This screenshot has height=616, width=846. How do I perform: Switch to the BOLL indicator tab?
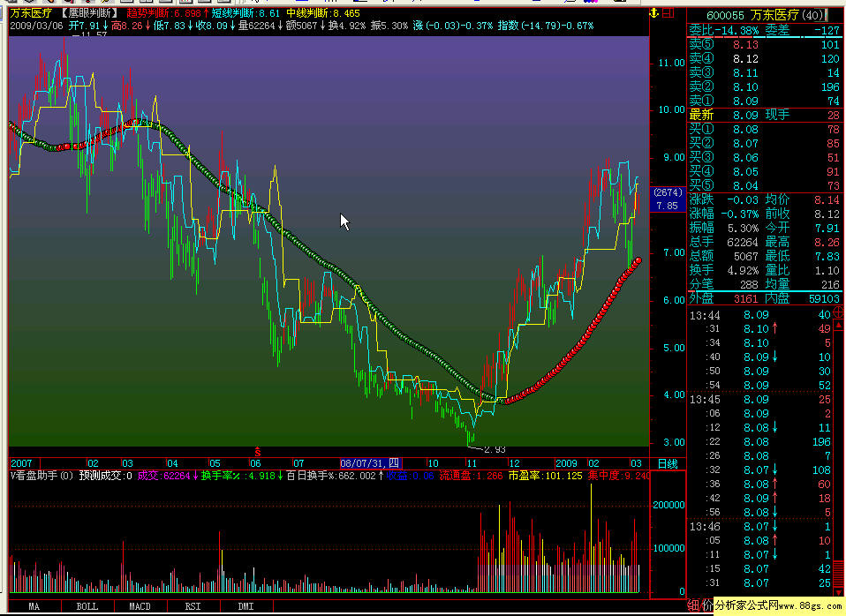coord(87,607)
